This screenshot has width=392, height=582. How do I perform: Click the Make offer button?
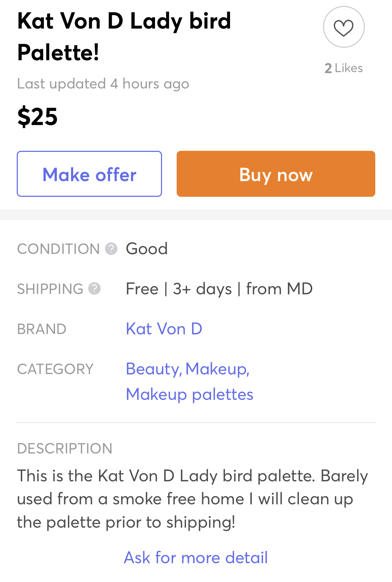point(89,174)
